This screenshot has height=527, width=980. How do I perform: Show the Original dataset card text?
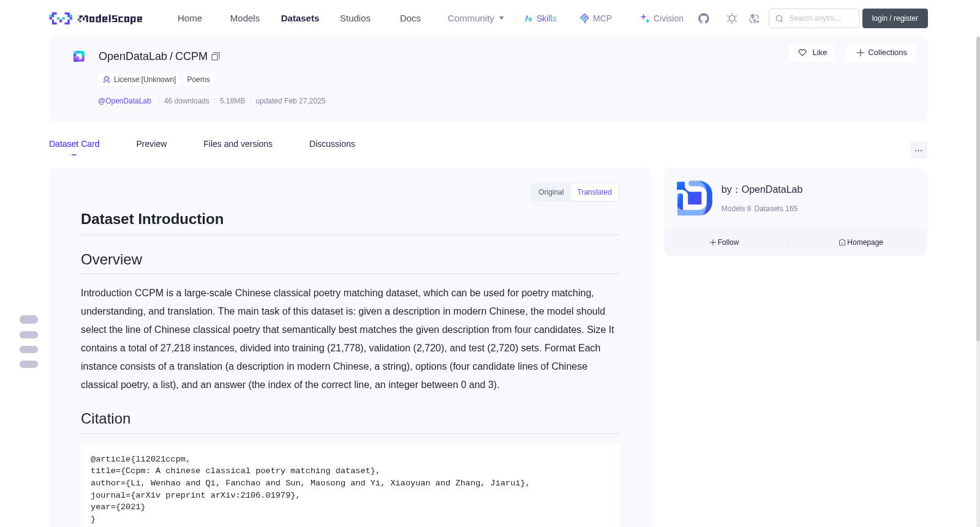point(551,192)
